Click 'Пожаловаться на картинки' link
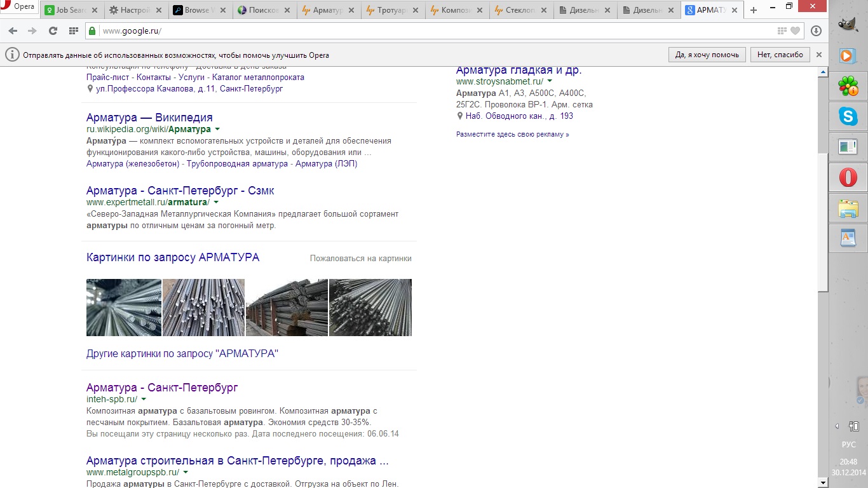This screenshot has width=868, height=488. [x=360, y=259]
